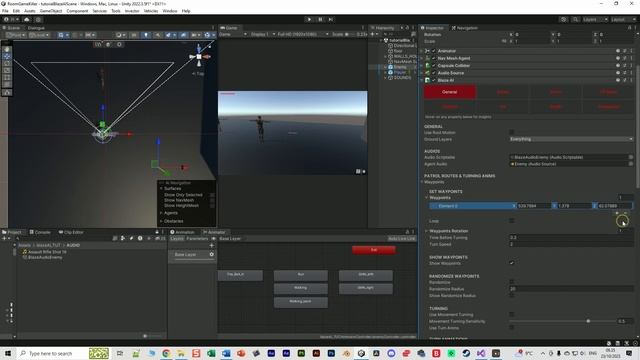Open the GameObject menu
Image resolution: width=640 pixels, height=360 pixels.
[51, 11]
